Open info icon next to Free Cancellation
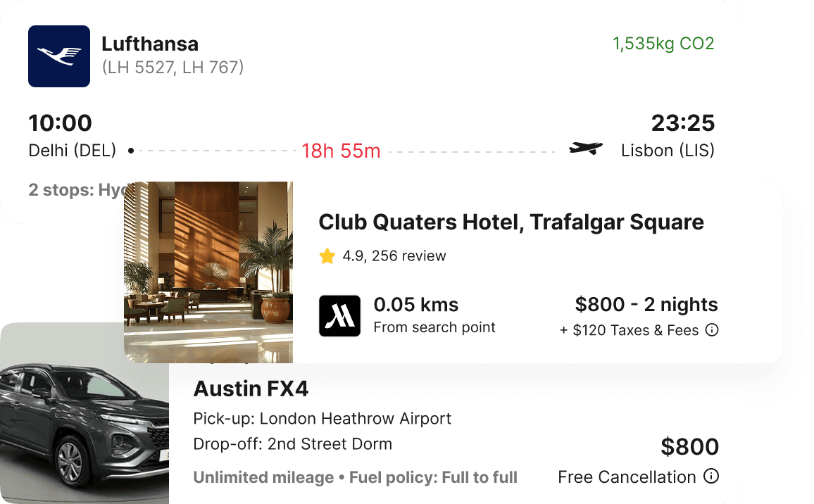The height and width of the screenshot is (504, 814). pos(712,477)
